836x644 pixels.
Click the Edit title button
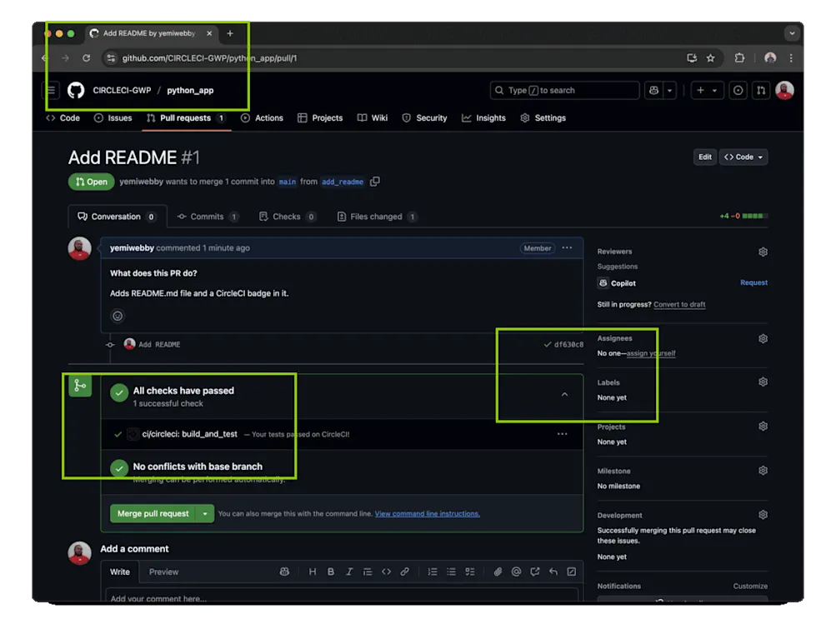tap(705, 157)
